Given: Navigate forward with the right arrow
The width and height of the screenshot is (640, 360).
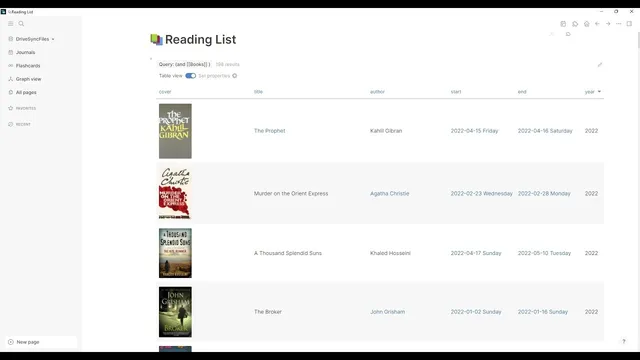Looking at the screenshot, I should pyautogui.click(x=608, y=24).
